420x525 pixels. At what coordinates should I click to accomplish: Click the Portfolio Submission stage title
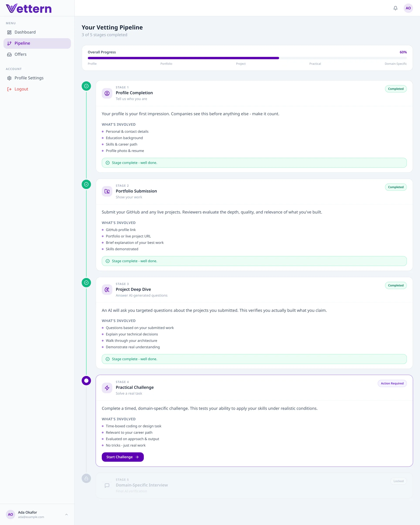(x=136, y=191)
